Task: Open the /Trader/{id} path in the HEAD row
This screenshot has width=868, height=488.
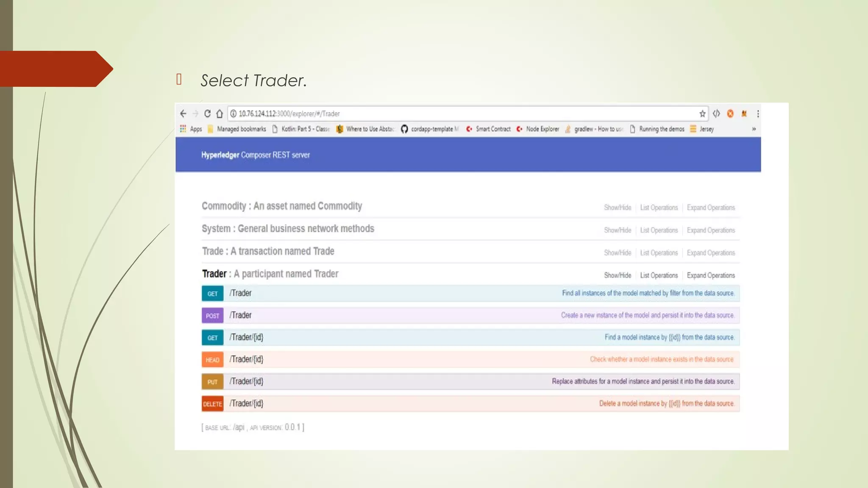Action: pyautogui.click(x=246, y=359)
